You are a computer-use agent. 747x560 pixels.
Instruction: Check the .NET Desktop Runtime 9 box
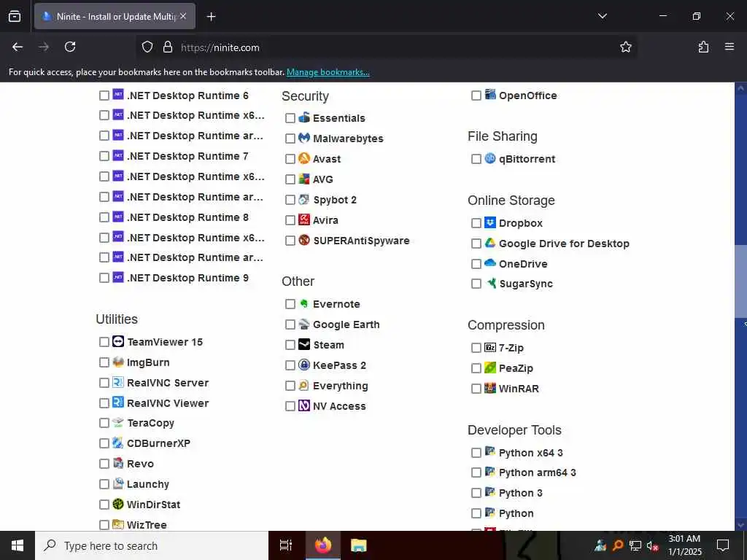(104, 278)
